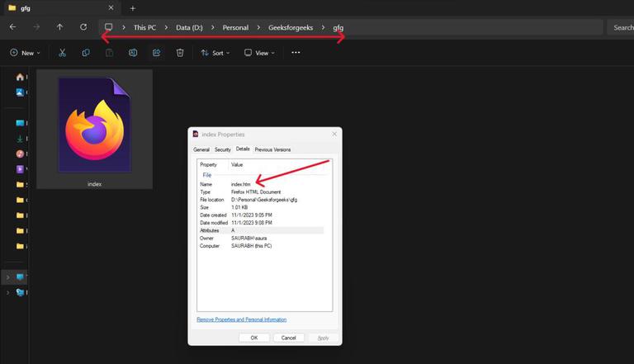Image resolution: width=634 pixels, height=364 pixels.
Task: Open the three-dots See more menu
Action: 296,53
